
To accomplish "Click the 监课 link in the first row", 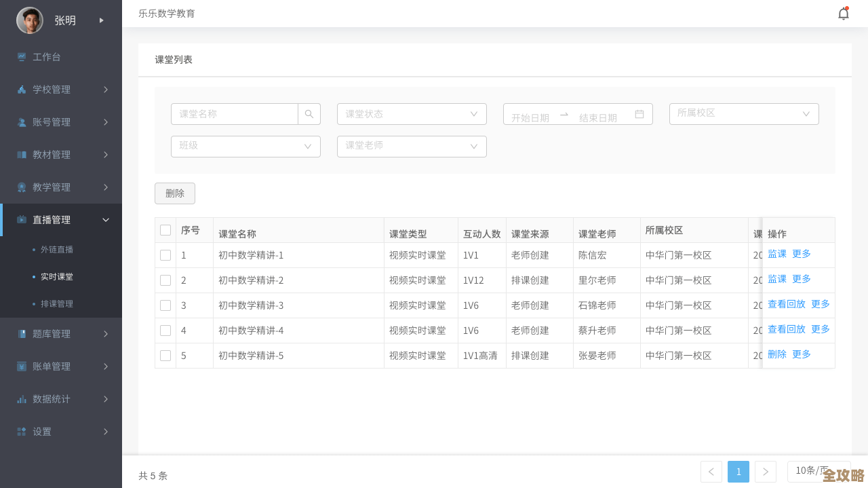I will 776,253.
